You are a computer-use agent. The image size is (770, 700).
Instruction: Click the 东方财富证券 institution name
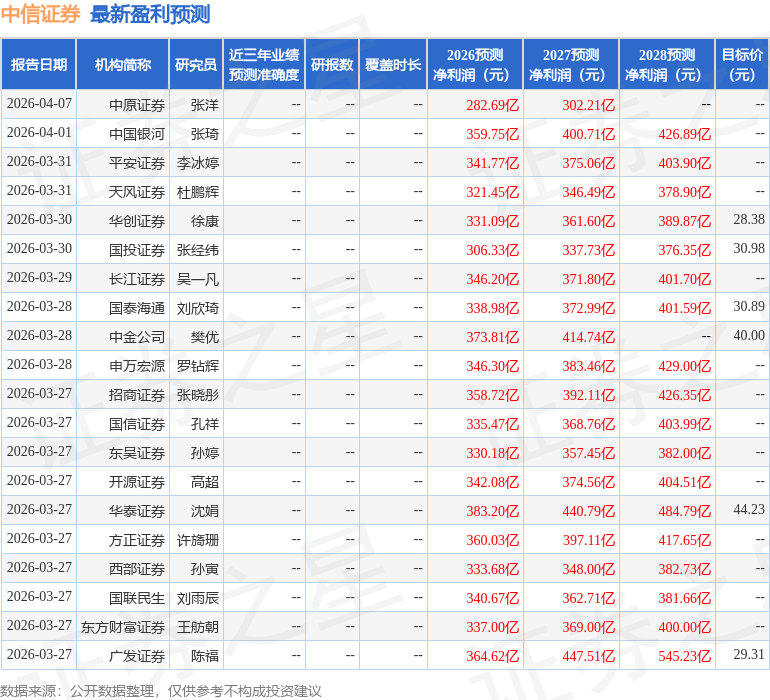click(x=123, y=627)
